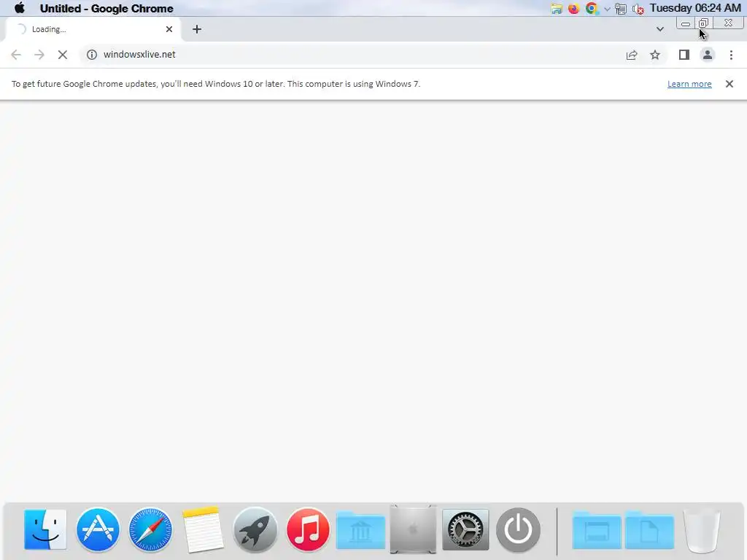The height and width of the screenshot is (560, 747).
Task: Click the muted volume speaker icon
Action: (638, 9)
